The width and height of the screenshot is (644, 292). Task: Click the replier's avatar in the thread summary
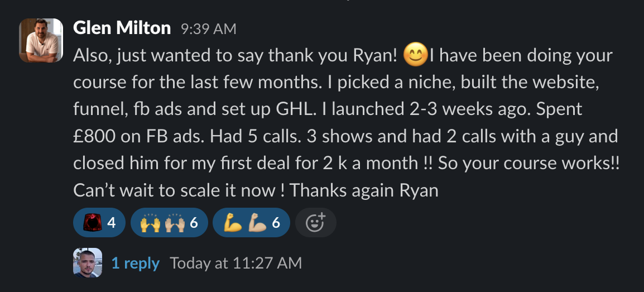point(88,262)
